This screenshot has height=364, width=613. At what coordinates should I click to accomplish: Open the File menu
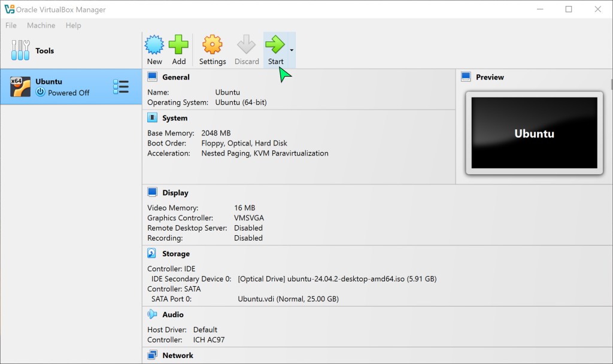(x=11, y=26)
